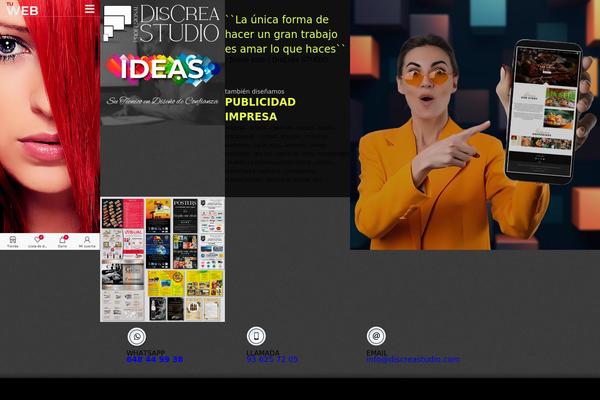
Task: Click the EMAIL label text
Action: (x=377, y=353)
